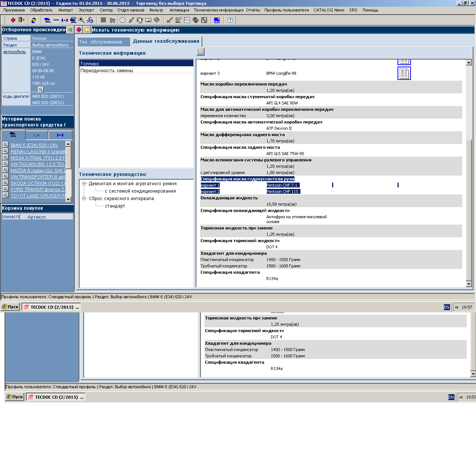Click the print icon above the data panel
The image size is (476, 476).
[200, 52]
